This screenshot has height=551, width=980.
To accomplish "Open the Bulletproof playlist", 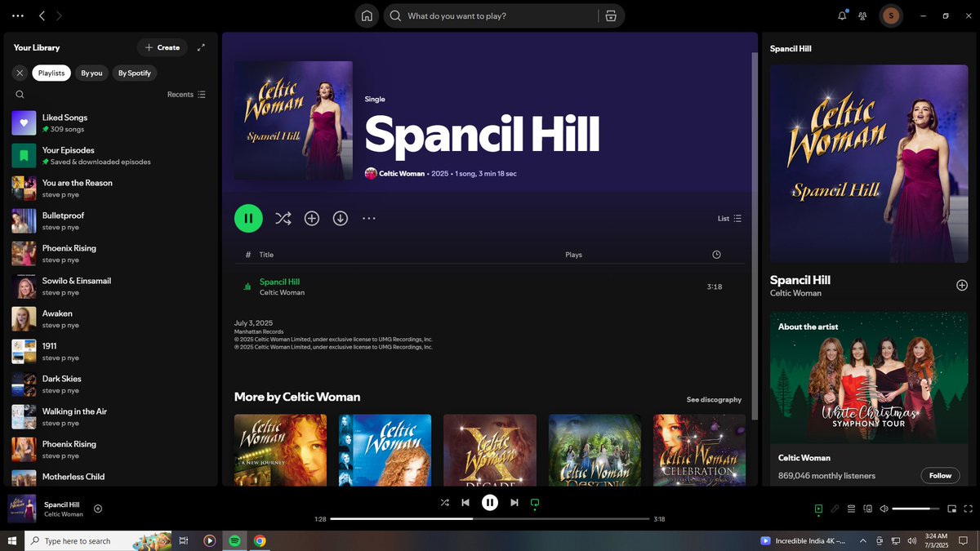I will click(111, 220).
